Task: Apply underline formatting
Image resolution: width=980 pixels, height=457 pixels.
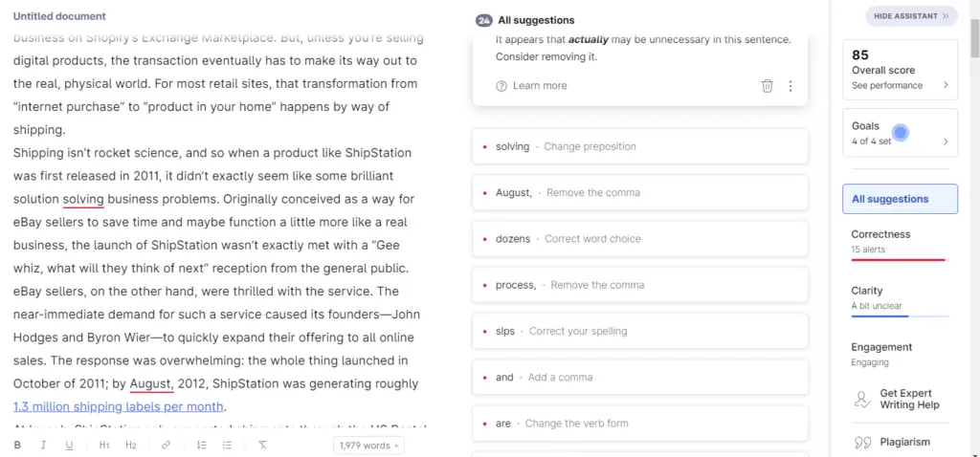Action: (70, 446)
